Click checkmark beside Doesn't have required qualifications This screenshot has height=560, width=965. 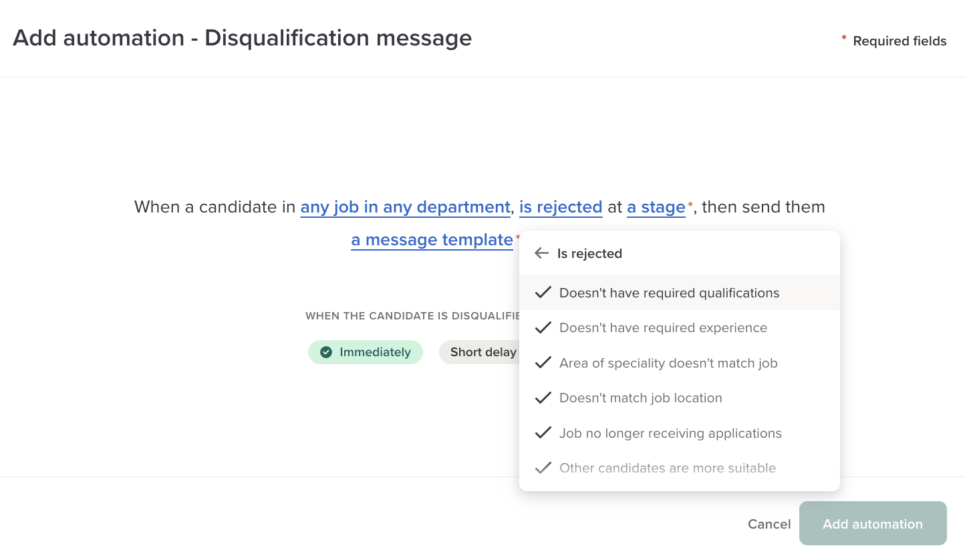coord(543,293)
